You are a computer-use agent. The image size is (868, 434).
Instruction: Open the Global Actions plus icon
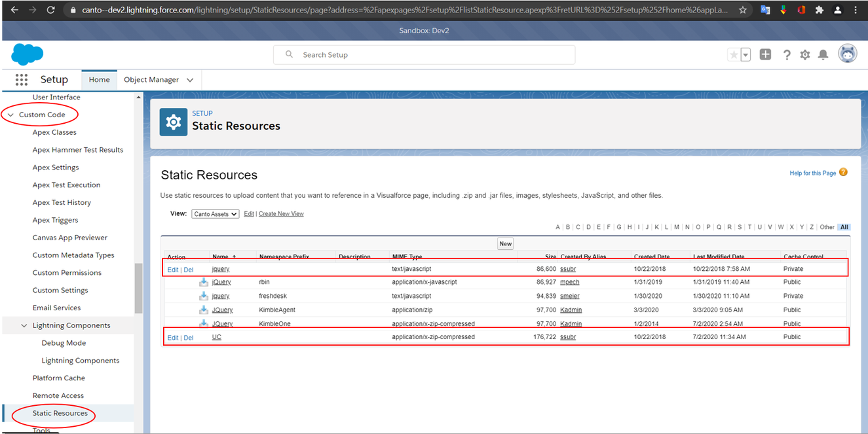pyautogui.click(x=765, y=55)
